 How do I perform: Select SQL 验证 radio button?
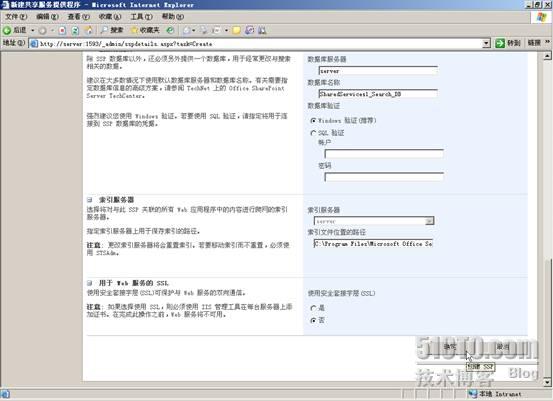[x=313, y=133]
